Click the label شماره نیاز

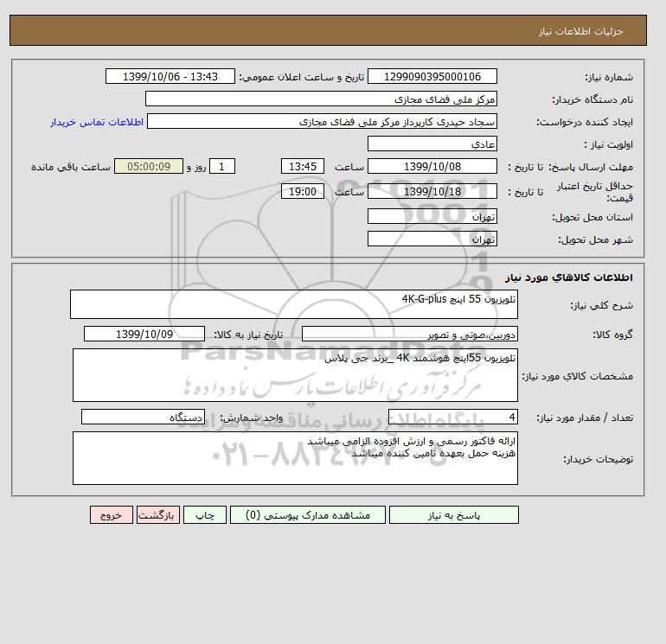tap(609, 77)
